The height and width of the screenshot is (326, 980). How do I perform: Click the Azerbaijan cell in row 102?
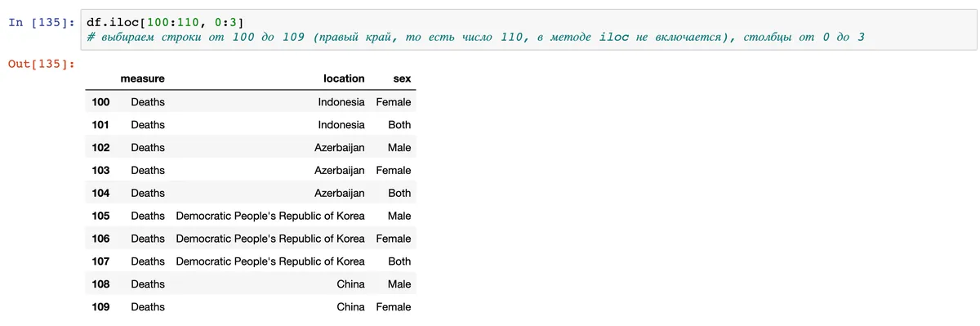coord(340,148)
